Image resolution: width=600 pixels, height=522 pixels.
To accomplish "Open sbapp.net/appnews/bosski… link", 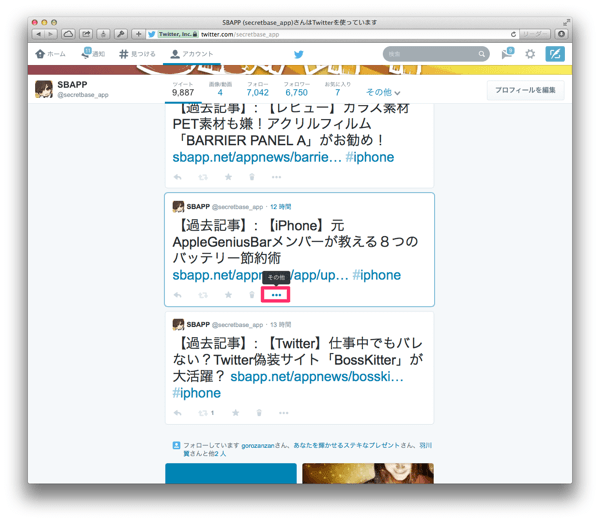I will 316,377.
